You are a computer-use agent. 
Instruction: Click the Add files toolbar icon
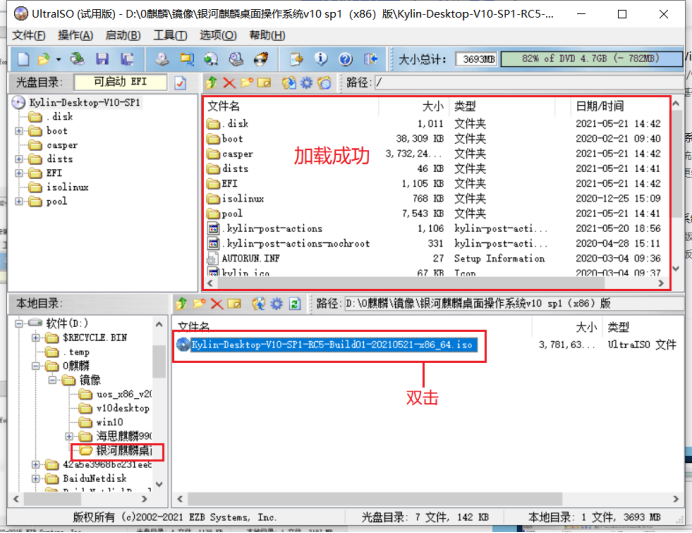[296, 59]
